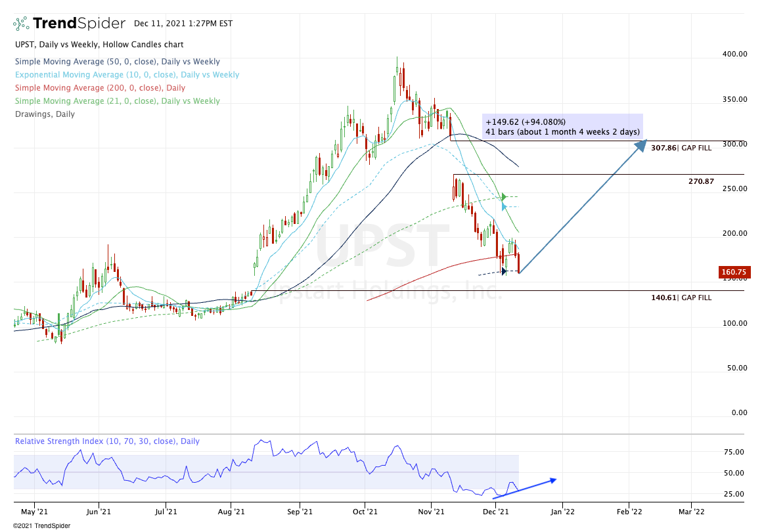
Task: Click the 0.00 price axis label
Action: pos(740,412)
